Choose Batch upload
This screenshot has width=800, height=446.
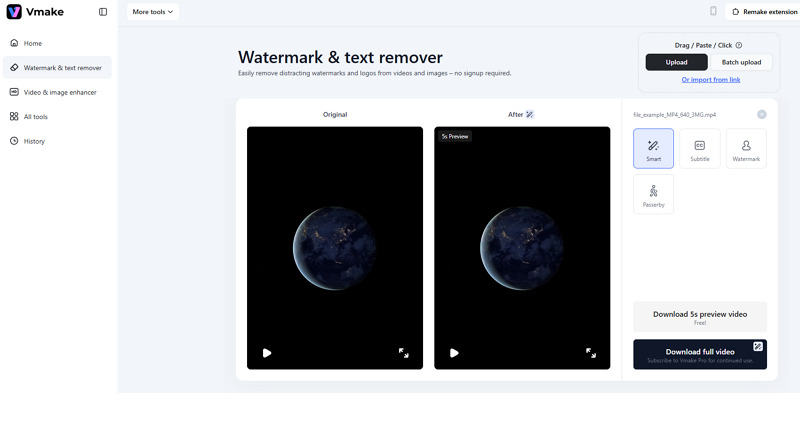click(x=741, y=62)
